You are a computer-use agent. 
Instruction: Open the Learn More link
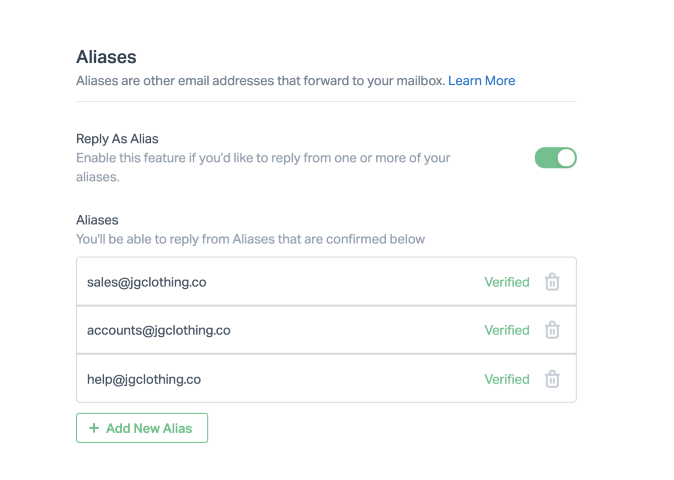481,80
